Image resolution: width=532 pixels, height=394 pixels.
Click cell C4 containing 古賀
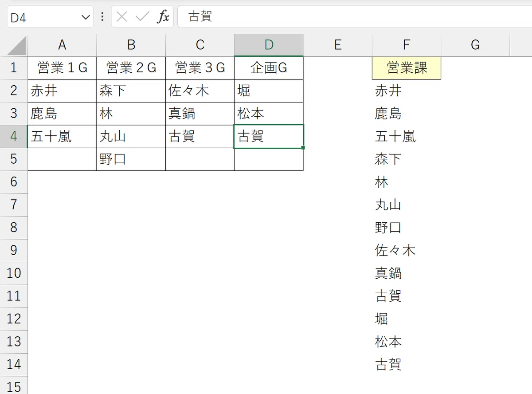pyautogui.click(x=200, y=137)
